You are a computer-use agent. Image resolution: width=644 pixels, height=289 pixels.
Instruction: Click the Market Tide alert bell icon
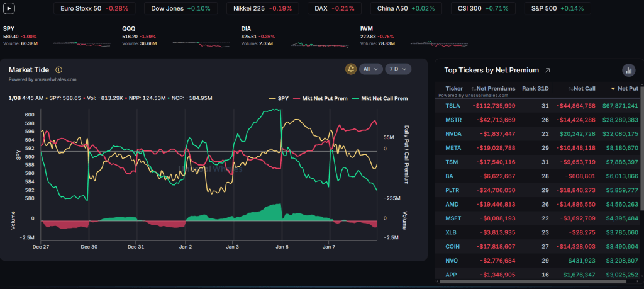(351, 69)
